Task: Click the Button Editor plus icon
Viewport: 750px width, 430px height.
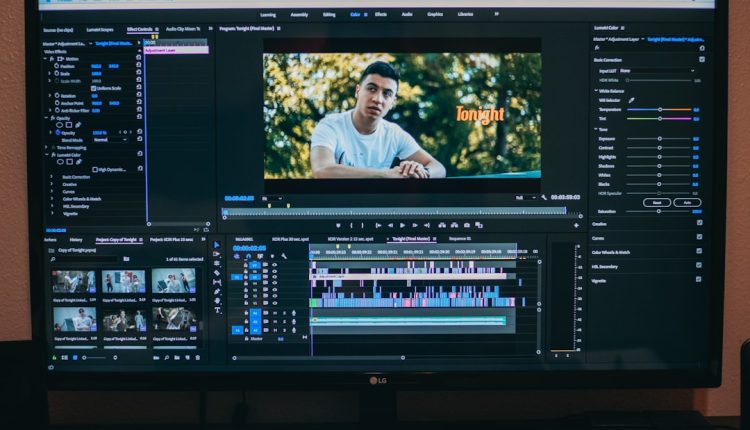Action: click(x=576, y=225)
